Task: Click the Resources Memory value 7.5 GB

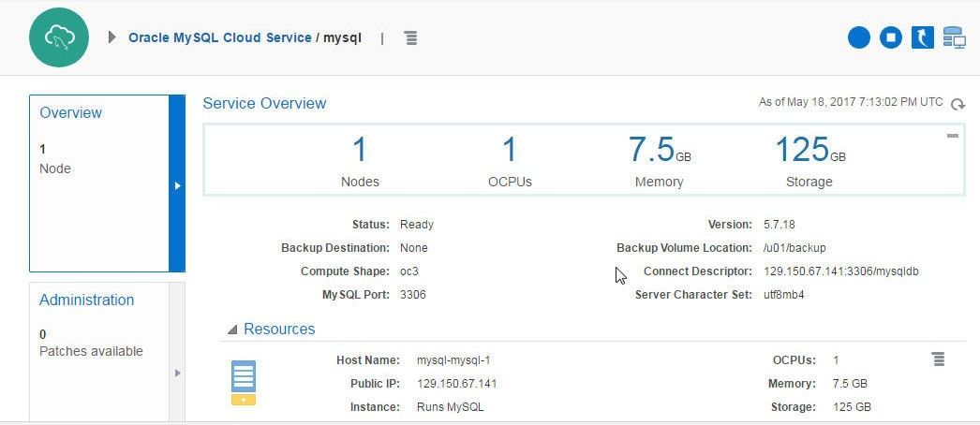Action: (850, 384)
